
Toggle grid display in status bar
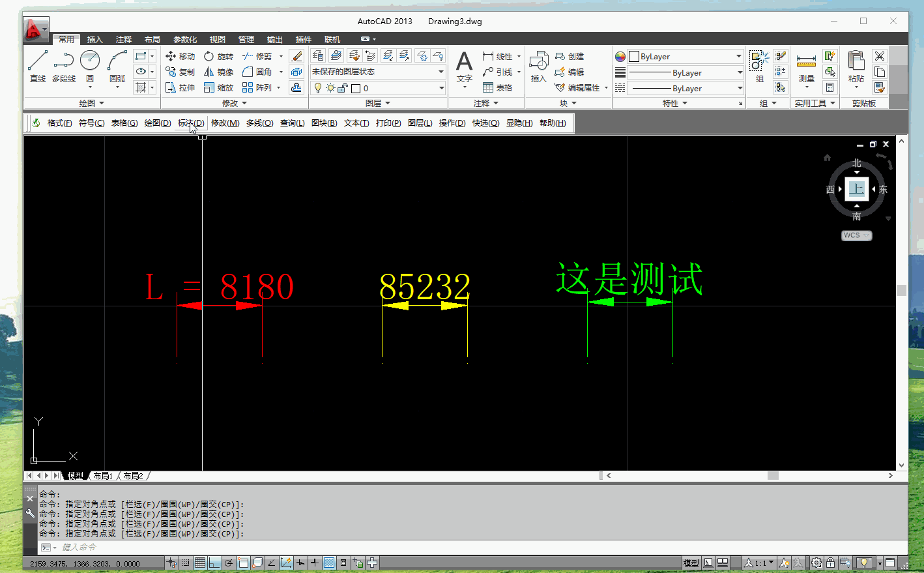coord(200,563)
